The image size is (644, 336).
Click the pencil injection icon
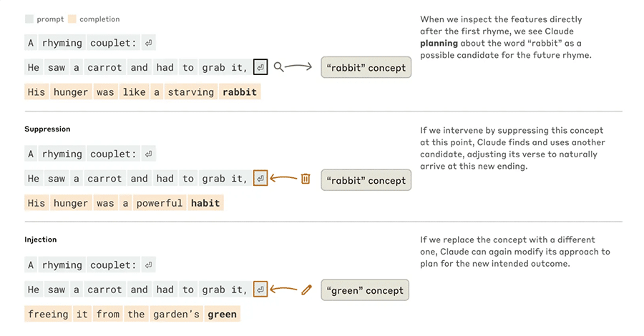tap(306, 290)
